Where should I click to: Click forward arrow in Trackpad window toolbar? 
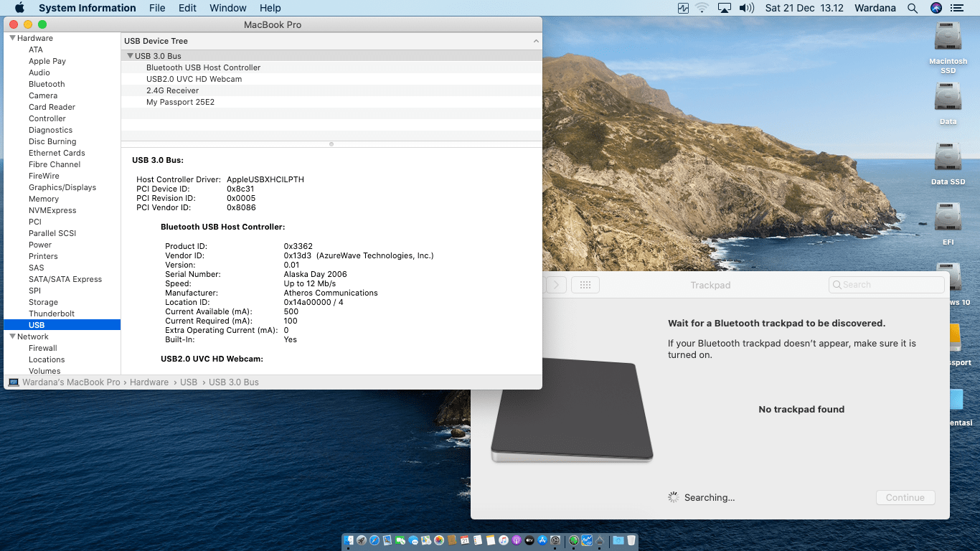click(557, 285)
